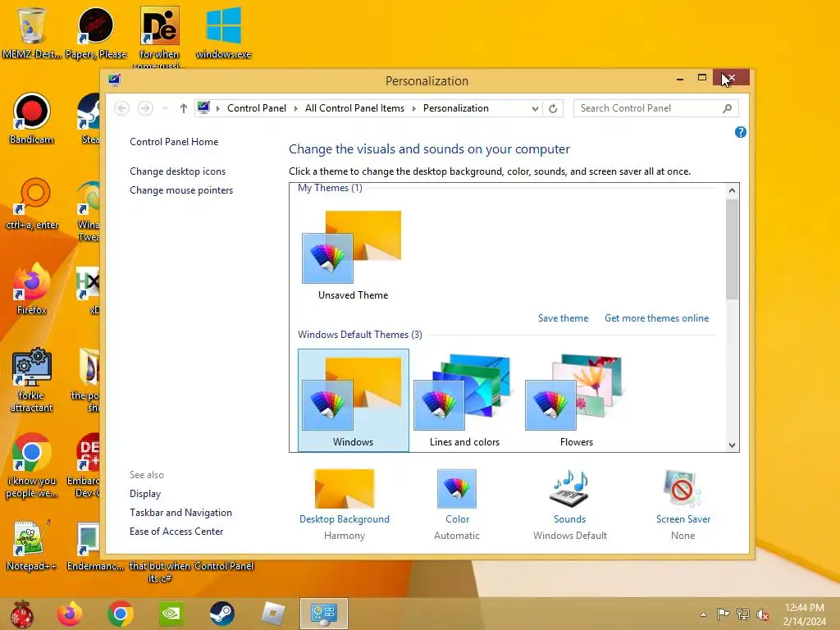Select the forkie attractant desktop icon
This screenshot has width=840, height=630.
(x=31, y=380)
